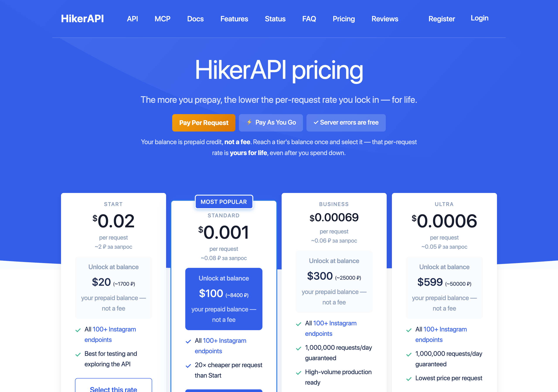The width and height of the screenshot is (558, 392).
Task: Open 100+ Instagram endpoints link in Business card
Action: 331,328
